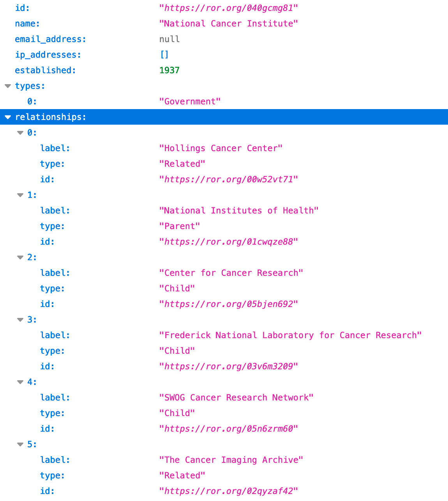
Task: Collapse relationship item 4 triangle
Action: (x=20, y=382)
